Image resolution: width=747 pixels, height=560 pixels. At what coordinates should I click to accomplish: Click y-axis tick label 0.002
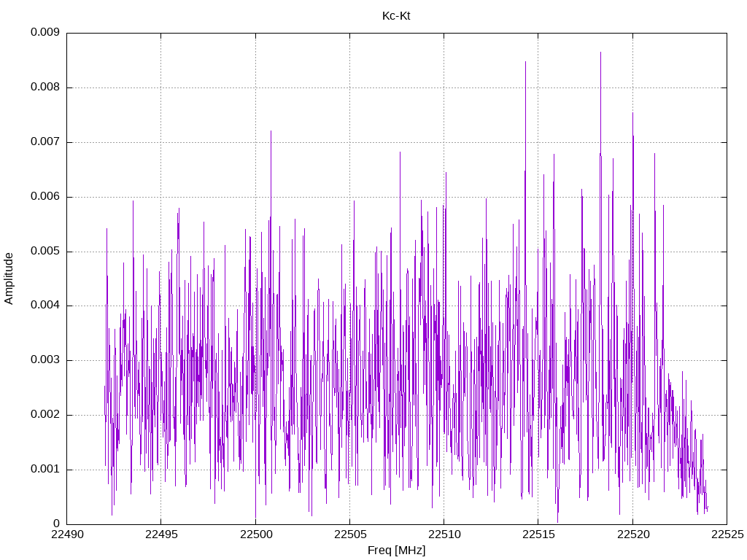click(x=45, y=415)
